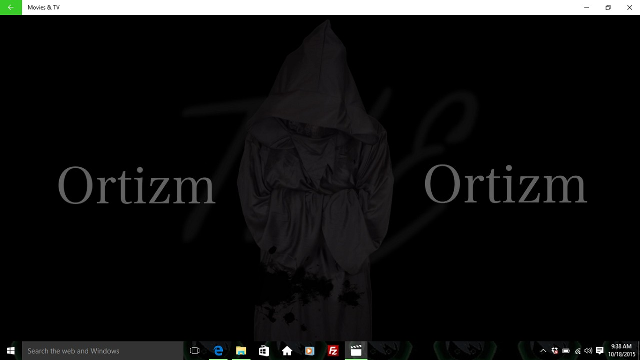Open Task View from the taskbar
This screenshot has width=640, height=360.
click(195, 351)
